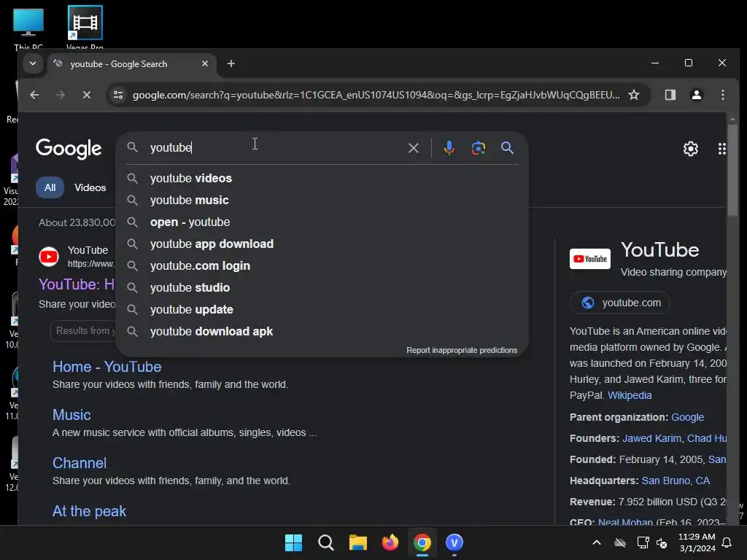The height and width of the screenshot is (560, 747).
Task: Open Google settings gear icon
Action: coord(690,149)
